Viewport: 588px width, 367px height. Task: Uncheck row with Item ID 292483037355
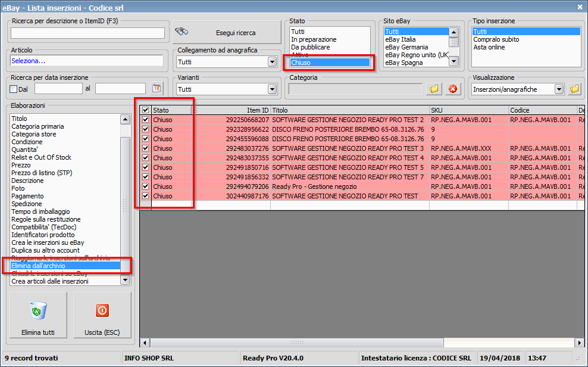click(x=145, y=158)
